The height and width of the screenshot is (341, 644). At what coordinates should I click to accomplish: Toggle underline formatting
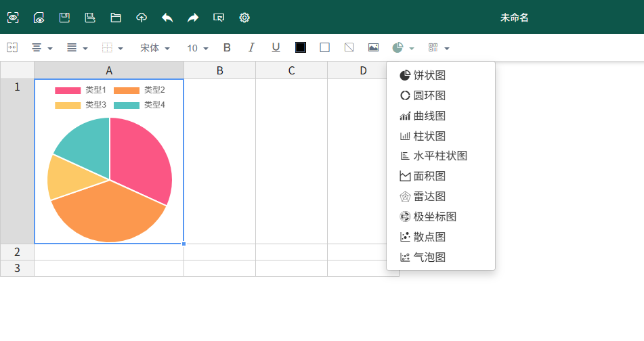point(276,48)
